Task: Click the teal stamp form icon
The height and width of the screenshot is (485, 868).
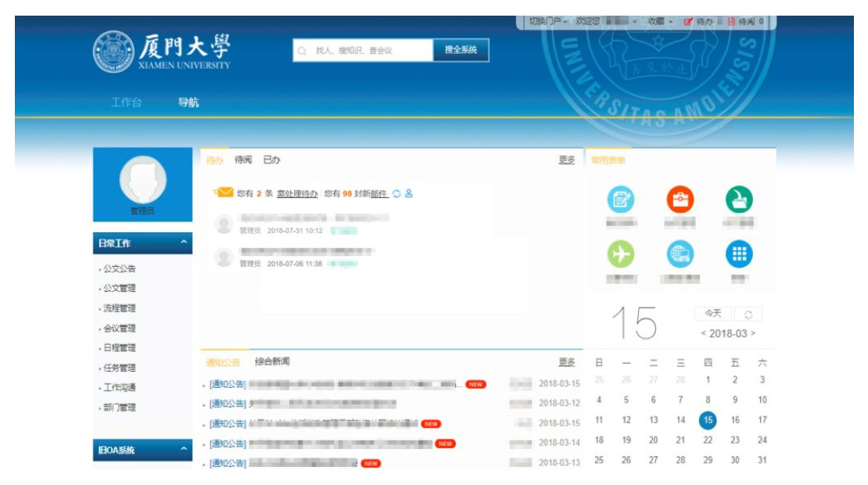Action: [x=738, y=200]
